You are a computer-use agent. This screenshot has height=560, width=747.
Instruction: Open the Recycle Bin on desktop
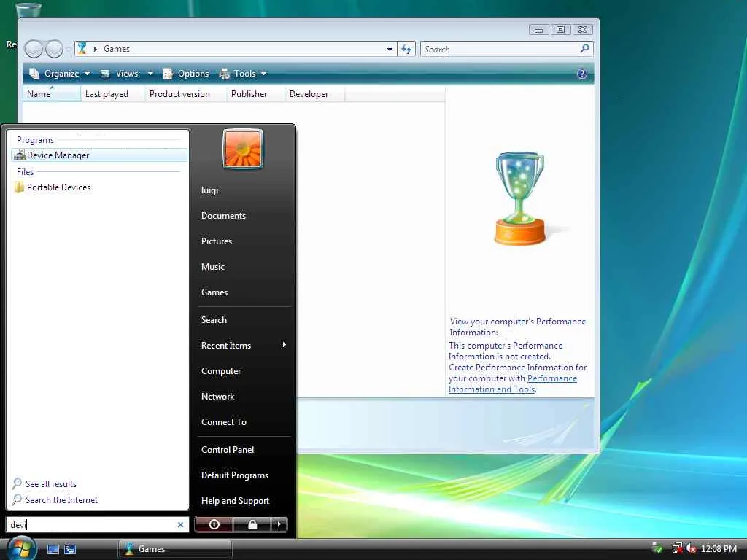28,9
